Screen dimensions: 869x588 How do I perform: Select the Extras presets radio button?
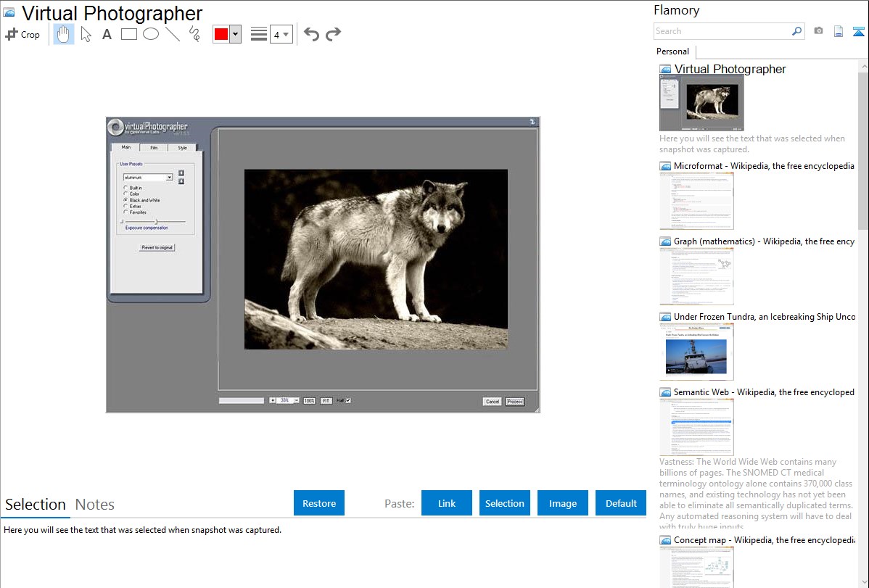pos(125,206)
